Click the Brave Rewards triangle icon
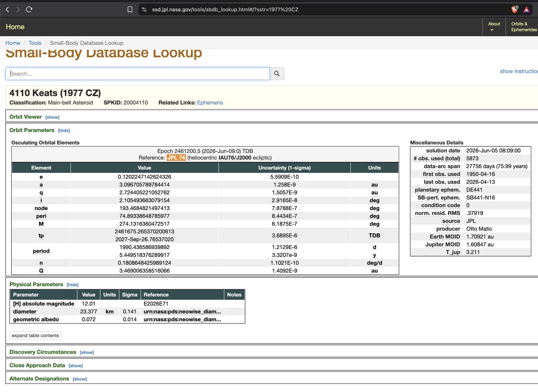This screenshot has width=538, height=392. (x=526, y=9)
